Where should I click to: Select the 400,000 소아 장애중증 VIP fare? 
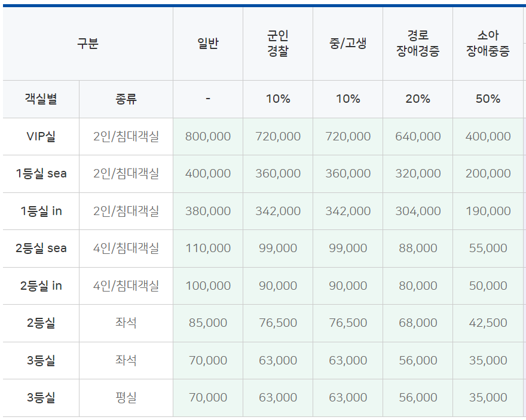(487, 136)
